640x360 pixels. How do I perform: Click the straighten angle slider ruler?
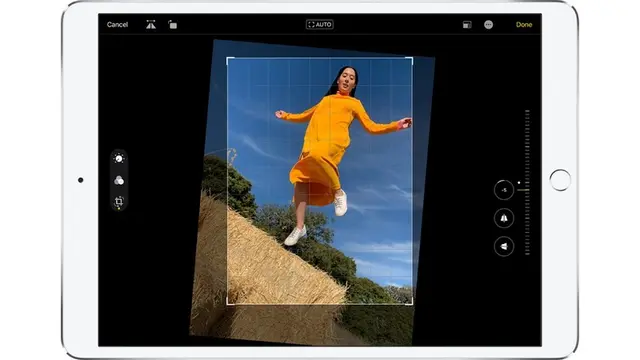click(527, 182)
